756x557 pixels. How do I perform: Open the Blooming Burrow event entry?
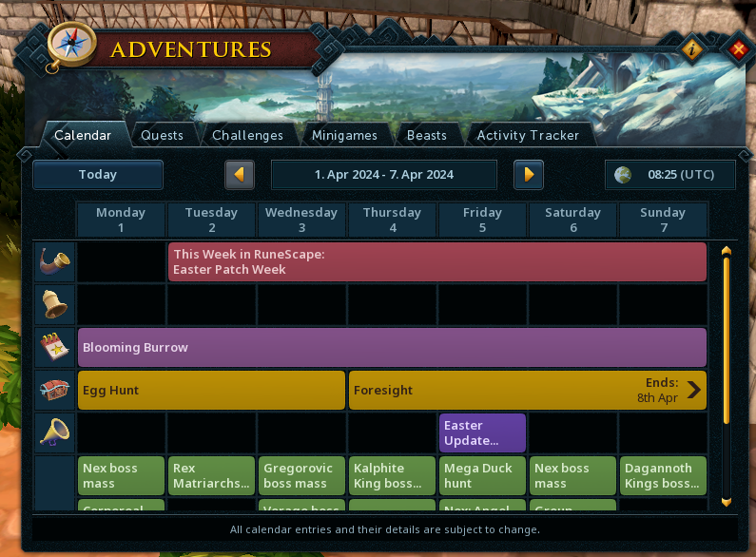(x=392, y=347)
